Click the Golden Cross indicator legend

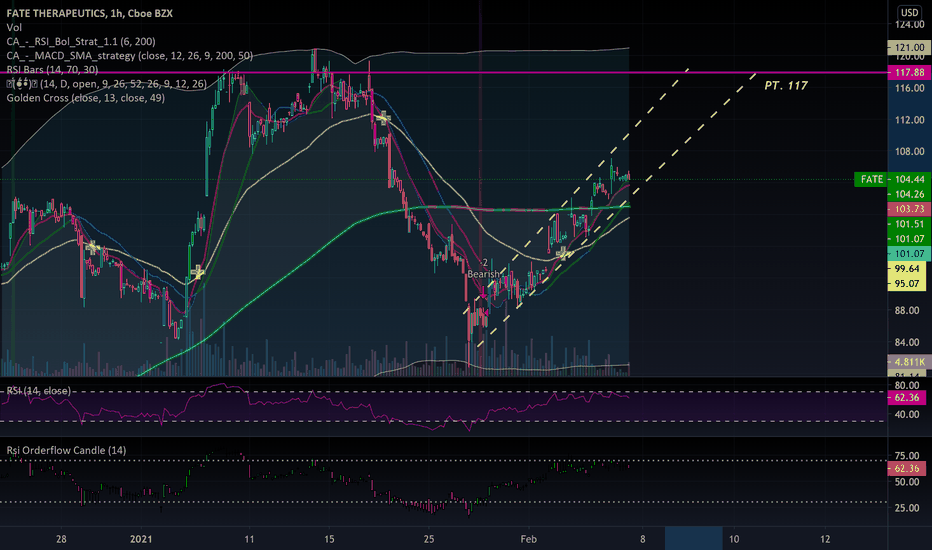coord(86,98)
